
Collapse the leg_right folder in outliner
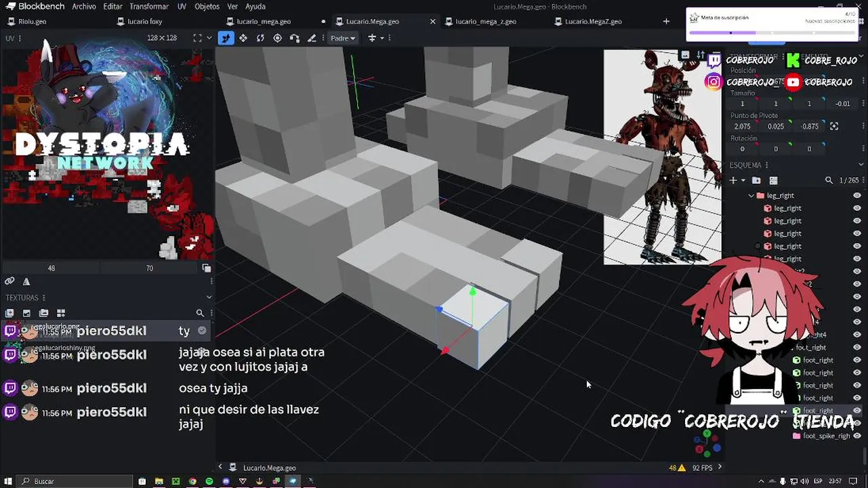pyautogui.click(x=751, y=195)
